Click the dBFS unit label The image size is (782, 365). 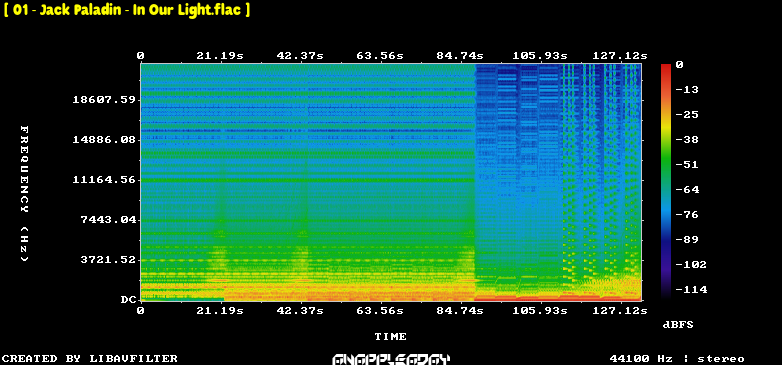(x=678, y=325)
